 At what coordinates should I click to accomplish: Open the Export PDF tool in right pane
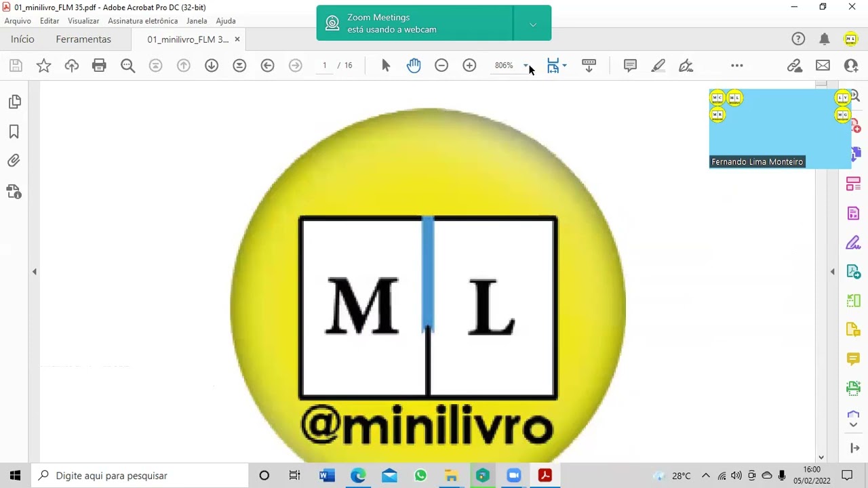click(853, 272)
